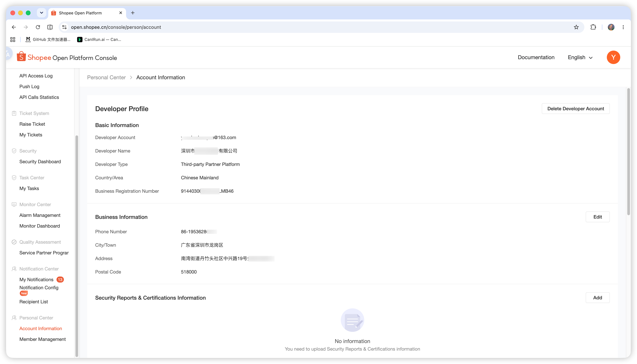Click the 13 notifications badge
Viewport: 637px width, 364px height.
(x=60, y=280)
